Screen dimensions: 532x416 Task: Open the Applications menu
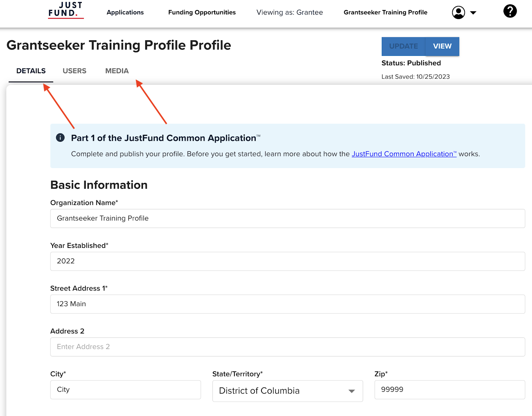point(125,12)
